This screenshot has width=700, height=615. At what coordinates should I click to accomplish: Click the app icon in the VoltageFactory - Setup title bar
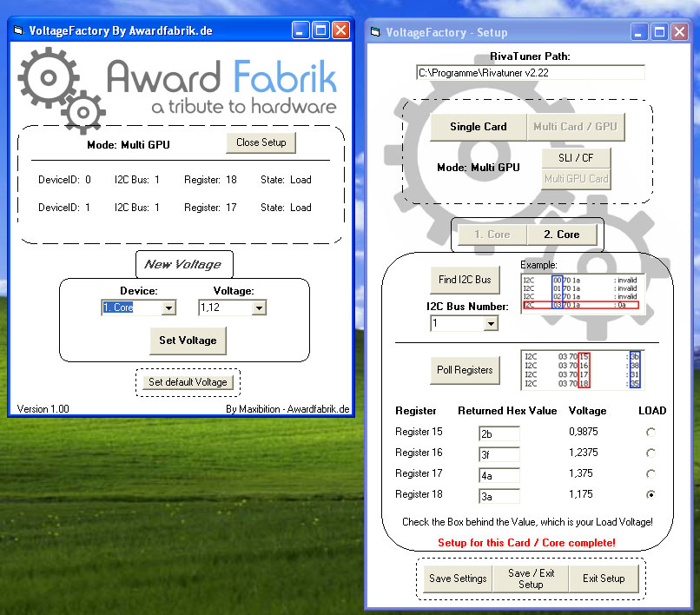point(375,32)
